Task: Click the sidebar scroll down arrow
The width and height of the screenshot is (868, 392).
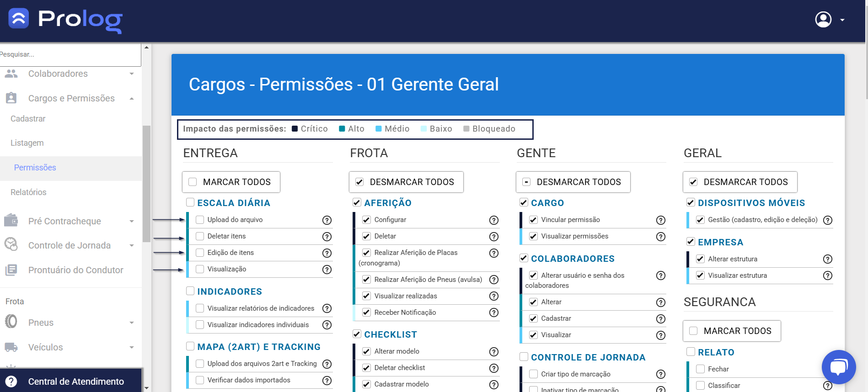Action: (x=146, y=388)
